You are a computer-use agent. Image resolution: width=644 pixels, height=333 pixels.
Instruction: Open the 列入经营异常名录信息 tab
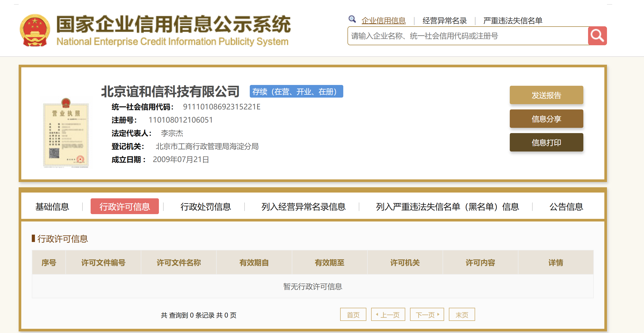[x=303, y=207]
